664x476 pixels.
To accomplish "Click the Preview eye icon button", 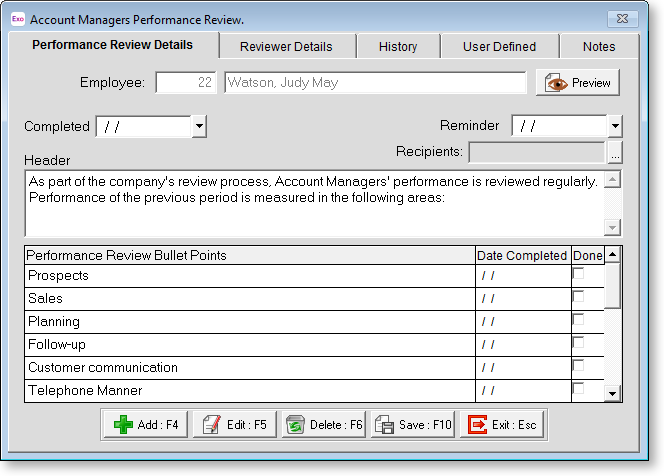I will point(579,83).
